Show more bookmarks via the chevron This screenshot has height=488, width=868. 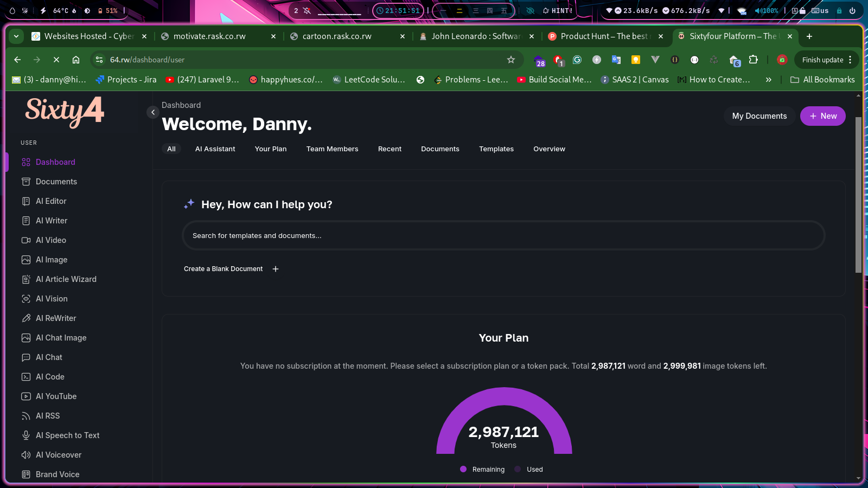pyautogui.click(x=768, y=80)
